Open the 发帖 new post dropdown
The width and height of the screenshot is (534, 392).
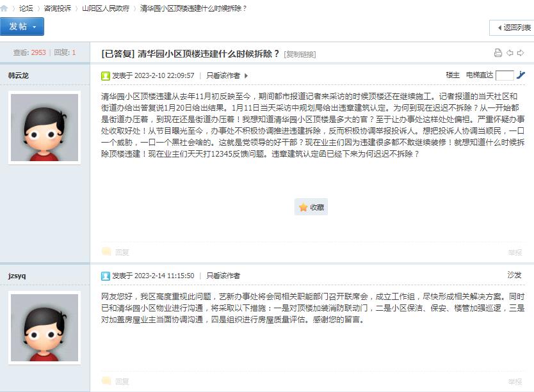tap(22, 27)
